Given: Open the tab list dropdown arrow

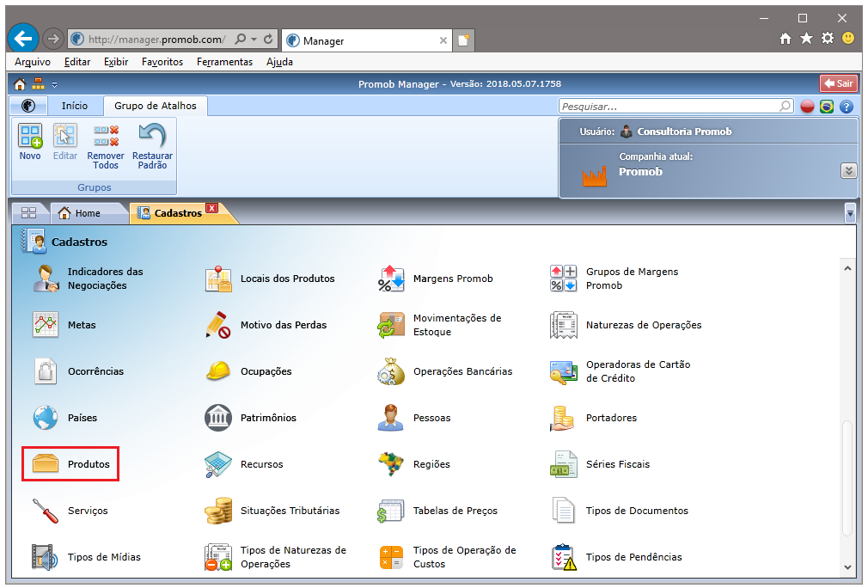Looking at the screenshot, I should point(850,212).
